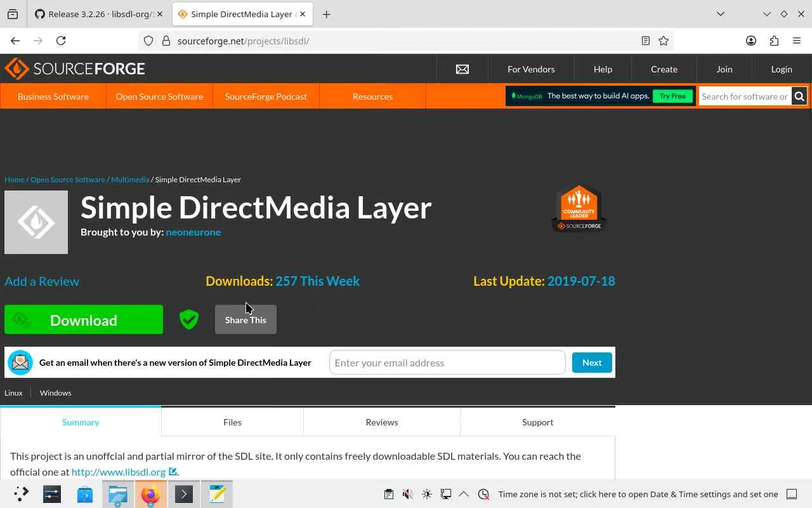This screenshot has width=812, height=508.
Task: Open the Multimedia breadcrumb link
Action: (130, 180)
